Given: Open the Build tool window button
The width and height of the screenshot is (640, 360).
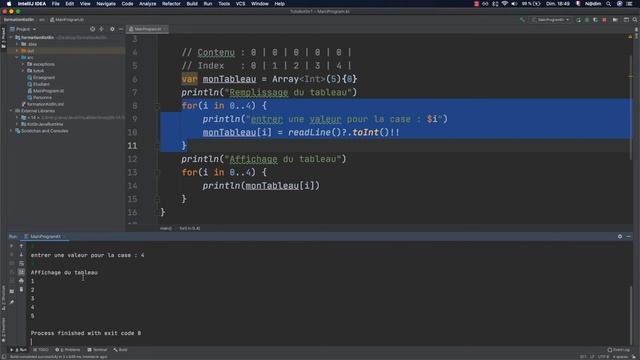Looking at the screenshot, I should pos(120,350).
